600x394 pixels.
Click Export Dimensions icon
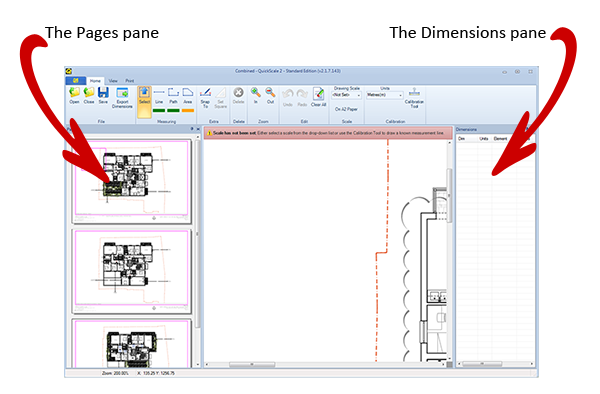pos(122,98)
